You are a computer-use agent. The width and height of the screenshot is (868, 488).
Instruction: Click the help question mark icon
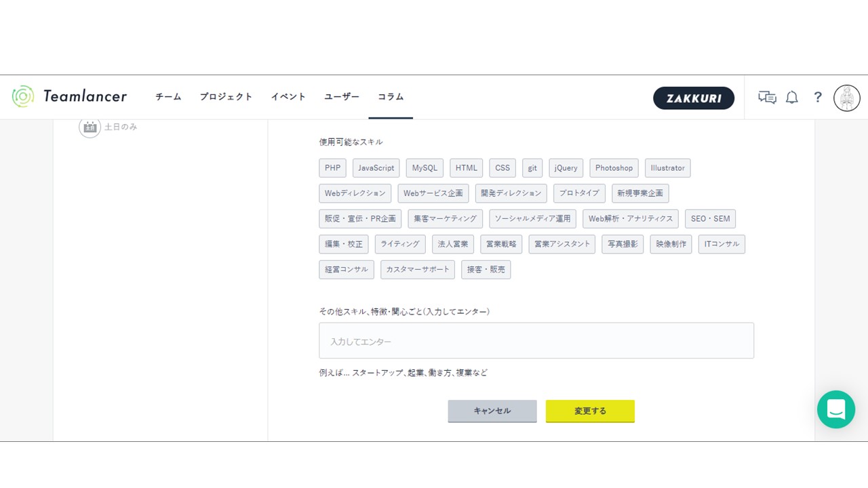[818, 98]
